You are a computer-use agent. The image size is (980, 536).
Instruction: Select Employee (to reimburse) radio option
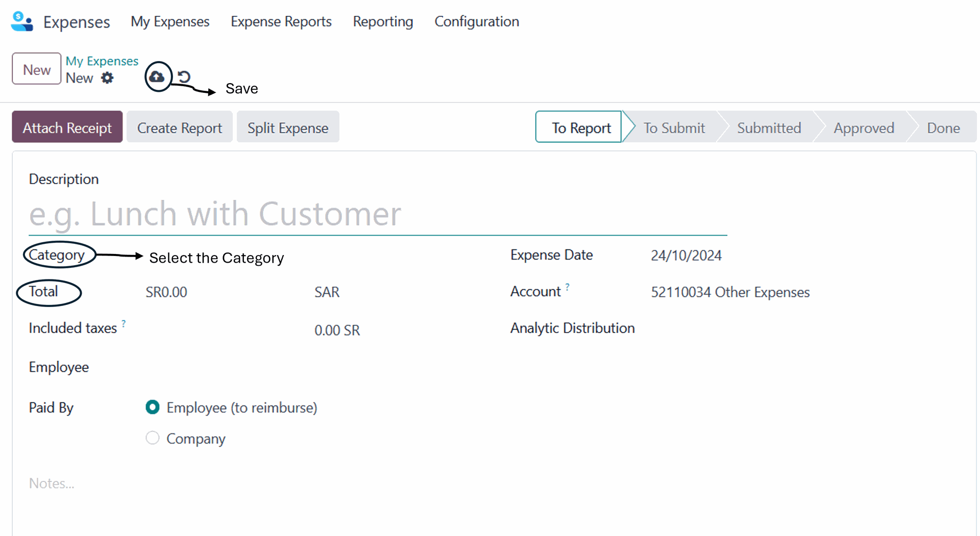153,407
